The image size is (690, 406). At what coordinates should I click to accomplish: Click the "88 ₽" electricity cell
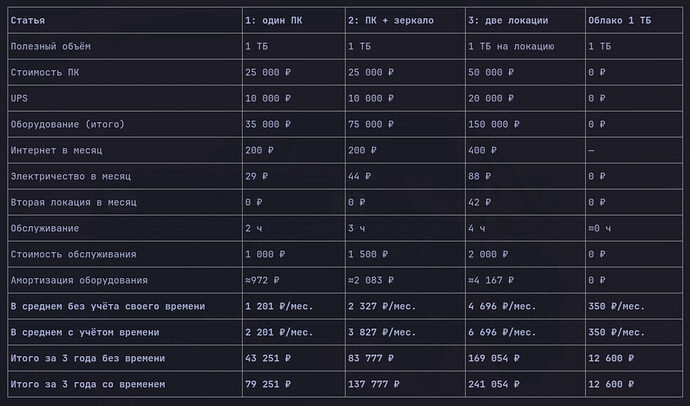point(525,176)
